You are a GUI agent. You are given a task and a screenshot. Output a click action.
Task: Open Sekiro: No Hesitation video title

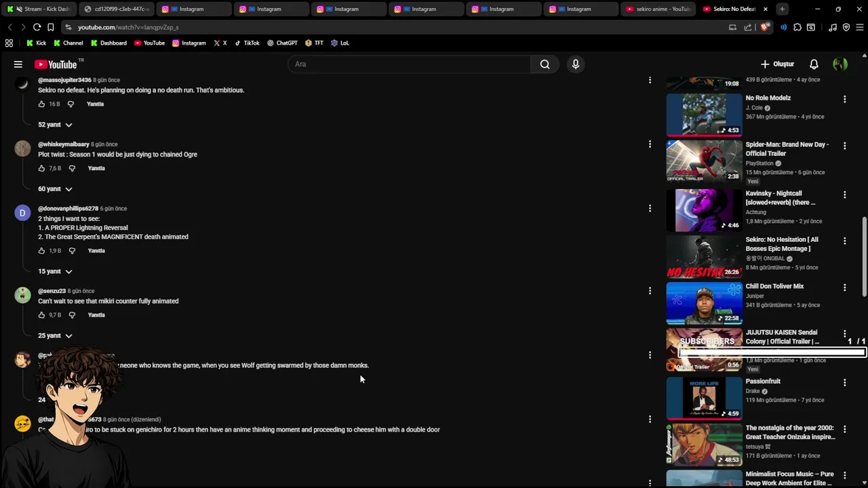click(x=782, y=244)
